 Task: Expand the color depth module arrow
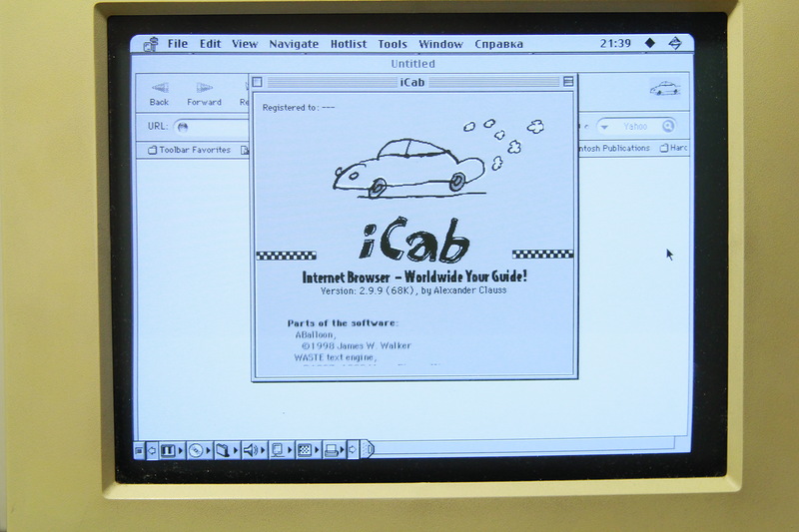pos(317,450)
